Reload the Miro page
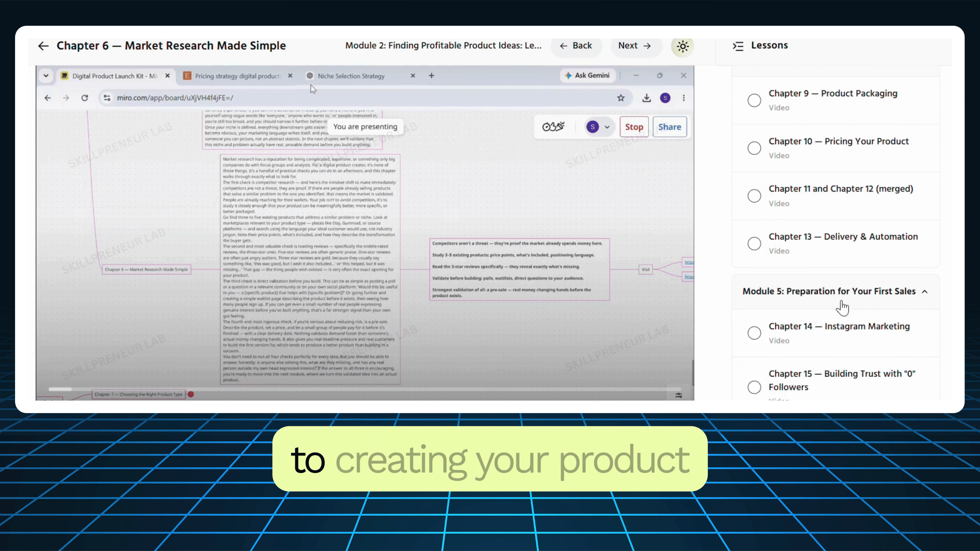The height and width of the screenshot is (551, 980). 85,98
